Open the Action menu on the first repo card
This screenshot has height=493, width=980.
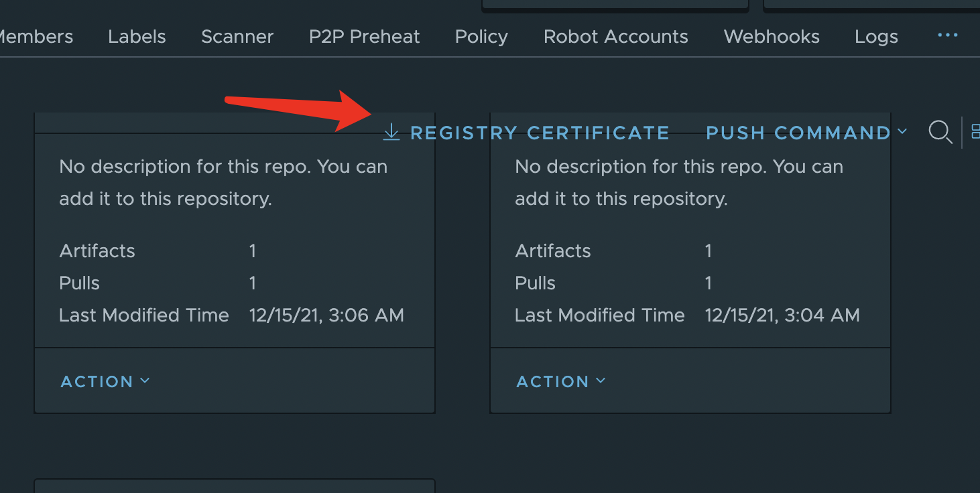[x=105, y=380]
